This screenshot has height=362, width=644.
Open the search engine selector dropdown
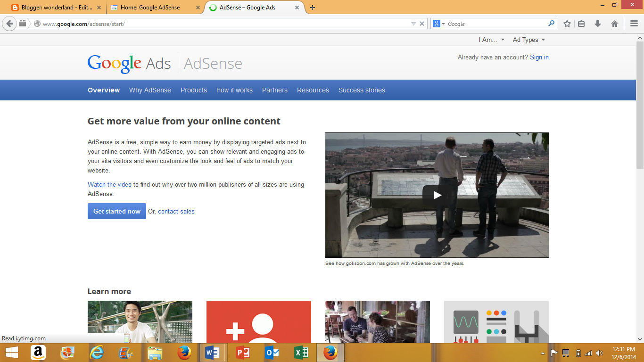[x=442, y=23]
